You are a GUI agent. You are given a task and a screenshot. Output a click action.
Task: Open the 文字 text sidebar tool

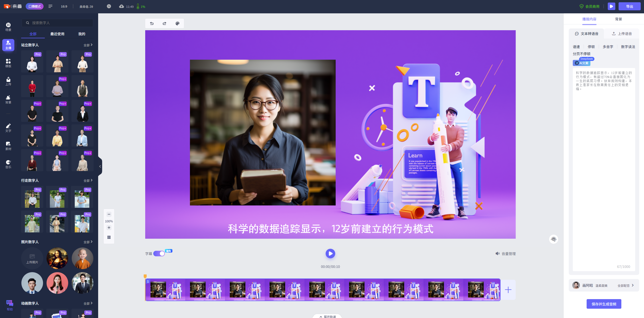tap(8, 128)
